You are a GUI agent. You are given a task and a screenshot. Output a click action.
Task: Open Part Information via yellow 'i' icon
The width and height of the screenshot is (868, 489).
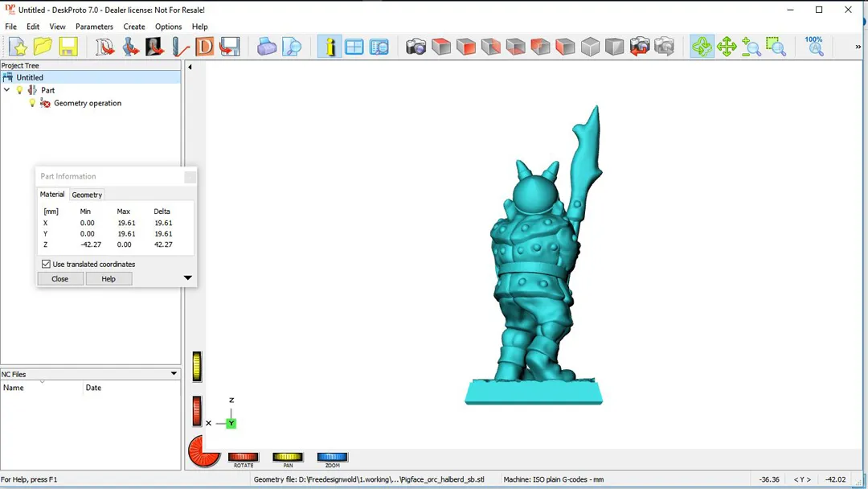[330, 47]
